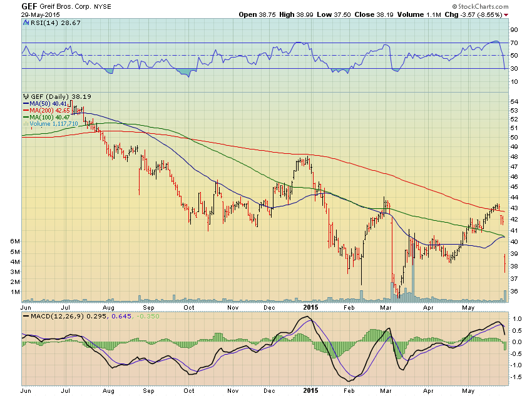Click the price bar icon beside GEF (Daily)
This screenshot has width=532, height=396.
click(x=26, y=96)
